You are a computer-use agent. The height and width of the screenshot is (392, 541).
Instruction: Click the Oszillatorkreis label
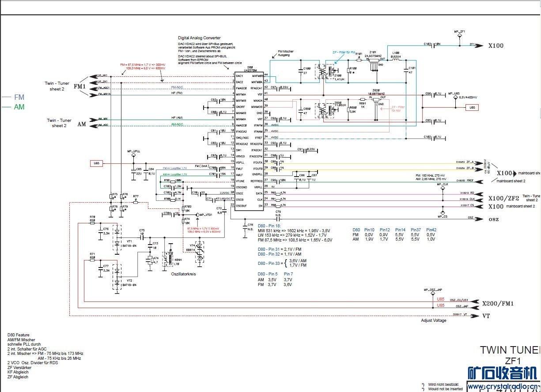183,274
